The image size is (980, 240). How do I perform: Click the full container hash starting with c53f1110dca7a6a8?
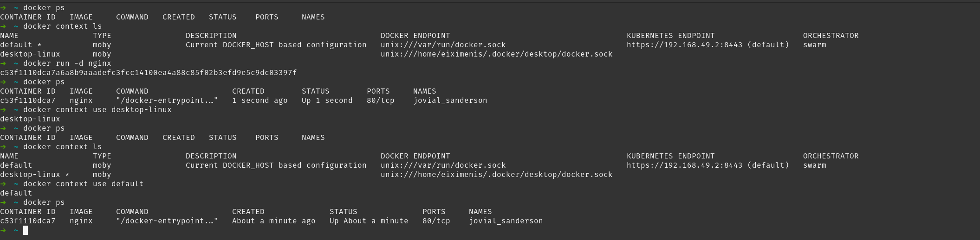pyautogui.click(x=148, y=73)
